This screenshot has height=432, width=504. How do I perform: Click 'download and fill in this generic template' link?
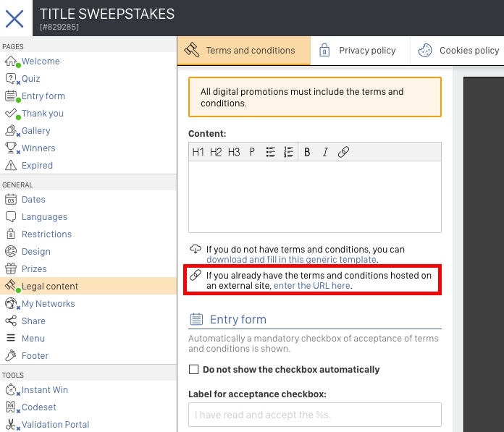291,260
